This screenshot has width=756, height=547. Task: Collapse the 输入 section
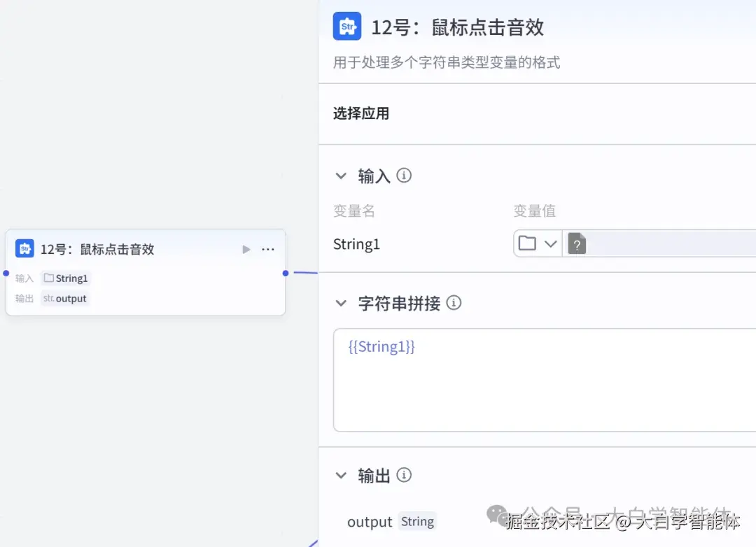pyautogui.click(x=341, y=176)
